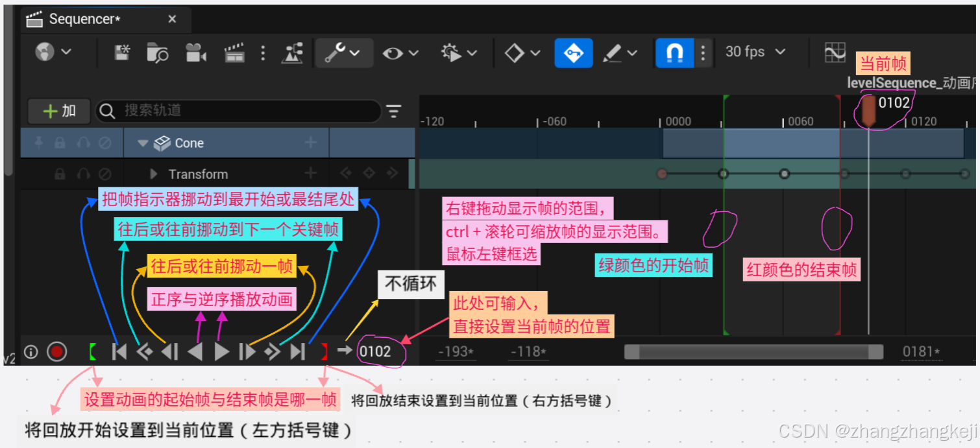
Task: Click the red first Transform keyframe
Action: point(662,174)
